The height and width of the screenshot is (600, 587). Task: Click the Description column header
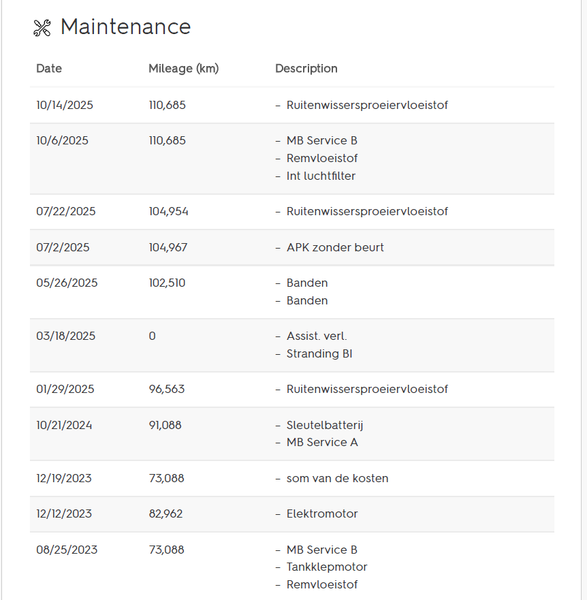306,68
